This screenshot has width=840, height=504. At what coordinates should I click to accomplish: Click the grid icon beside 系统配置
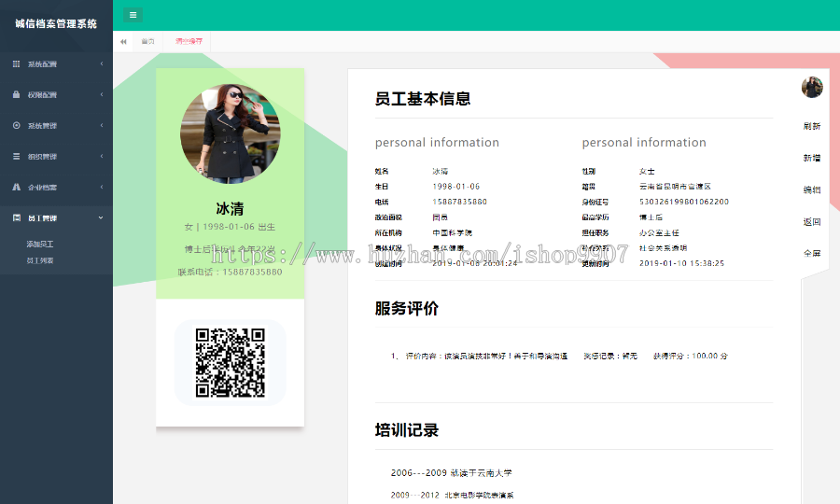coord(16,63)
